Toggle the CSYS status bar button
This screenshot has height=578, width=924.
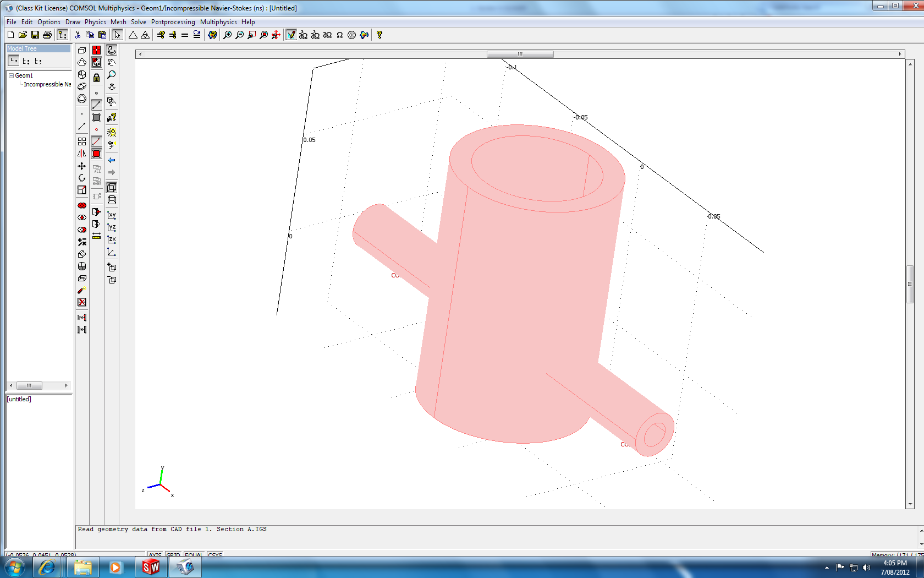point(215,555)
